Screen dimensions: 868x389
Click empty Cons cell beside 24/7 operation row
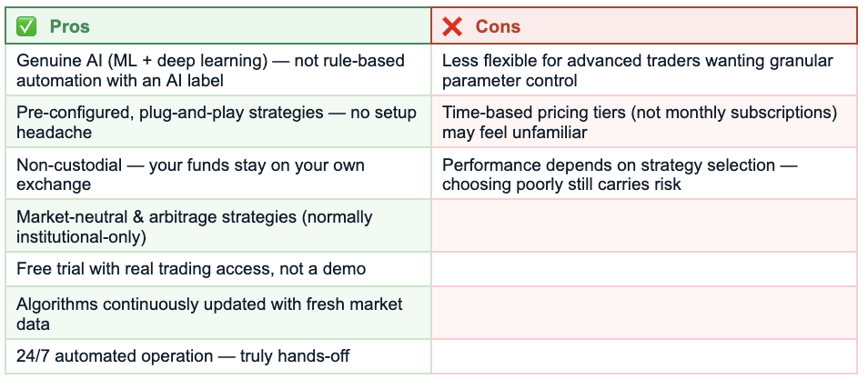(644, 355)
